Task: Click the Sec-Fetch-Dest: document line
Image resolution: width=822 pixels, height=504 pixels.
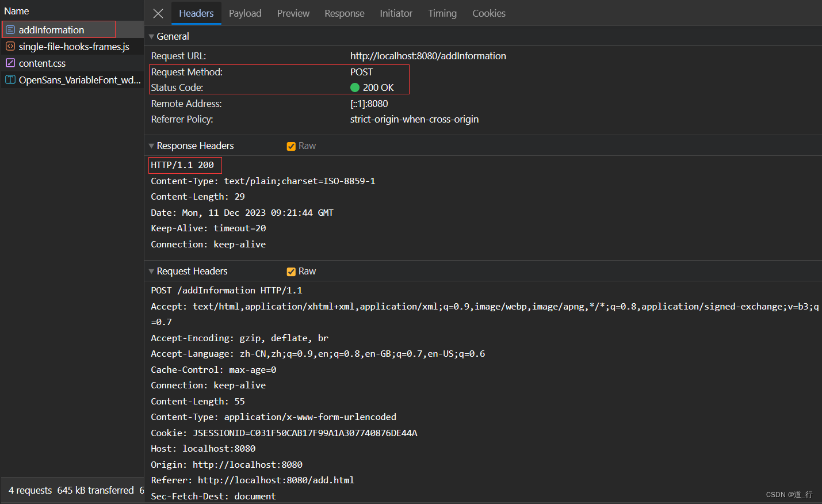Action: pos(213,497)
